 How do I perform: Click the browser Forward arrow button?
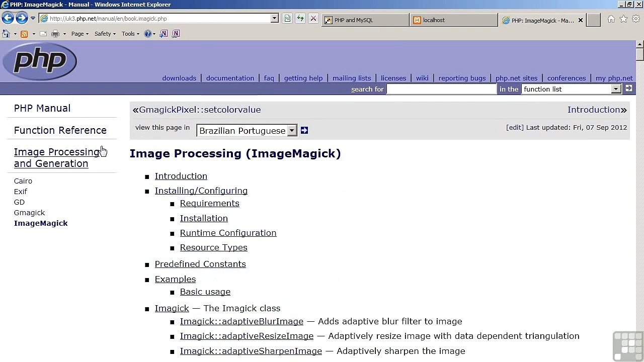22,19
